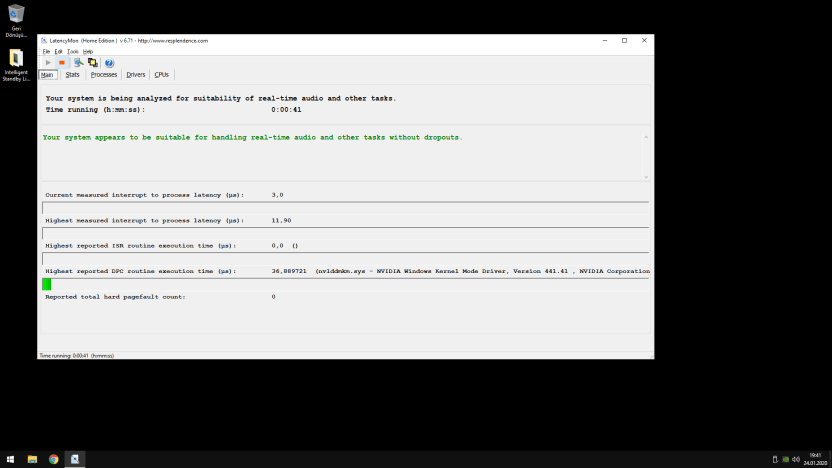
Task: Click the highest reported ISR routine bar
Action: pyautogui.click(x=345, y=259)
